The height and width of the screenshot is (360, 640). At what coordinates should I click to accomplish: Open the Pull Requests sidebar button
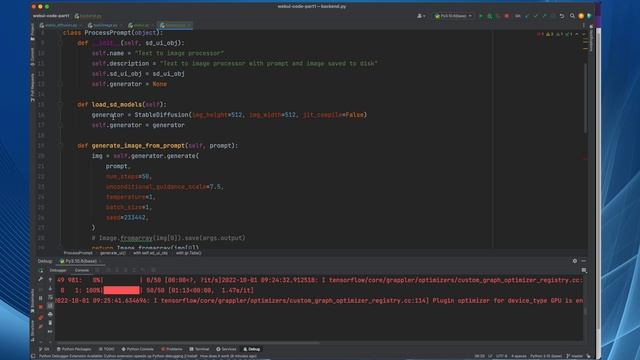(x=33, y=87)
